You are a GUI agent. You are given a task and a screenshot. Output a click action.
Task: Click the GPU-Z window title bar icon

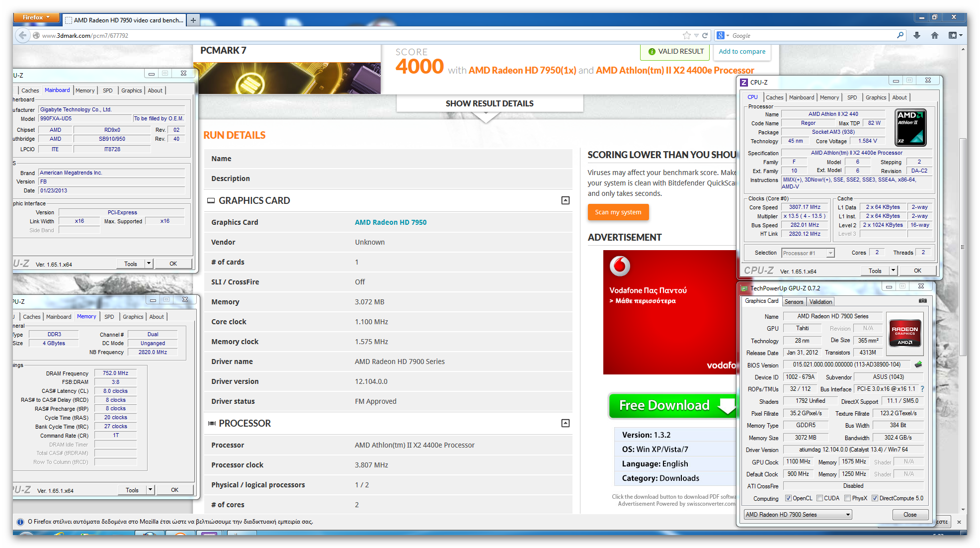tap(744, 288)
